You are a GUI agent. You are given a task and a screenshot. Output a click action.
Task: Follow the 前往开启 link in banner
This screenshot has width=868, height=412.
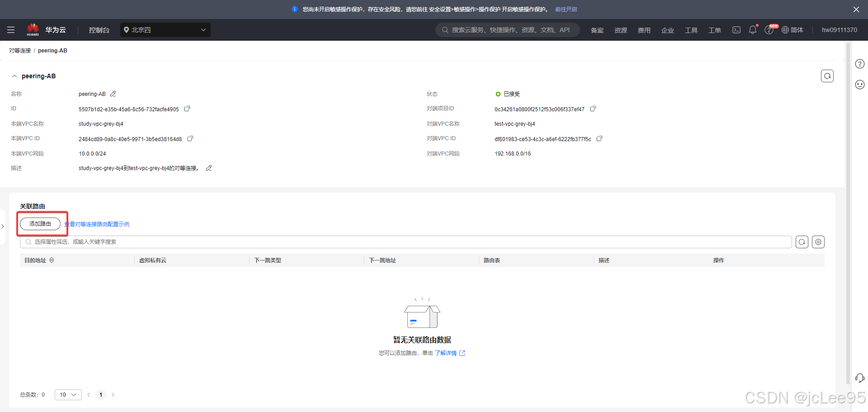(566, 9)
